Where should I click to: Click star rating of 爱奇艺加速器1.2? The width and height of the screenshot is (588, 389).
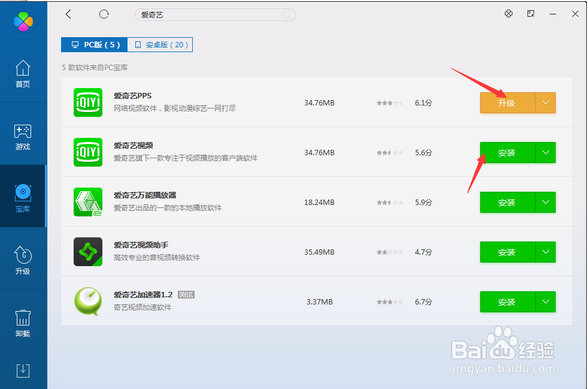pos(390,302)
